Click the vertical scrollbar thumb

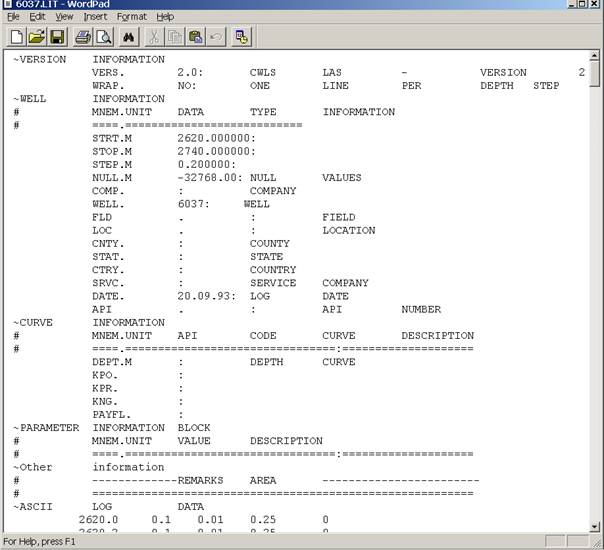click(x=594, y=74)
